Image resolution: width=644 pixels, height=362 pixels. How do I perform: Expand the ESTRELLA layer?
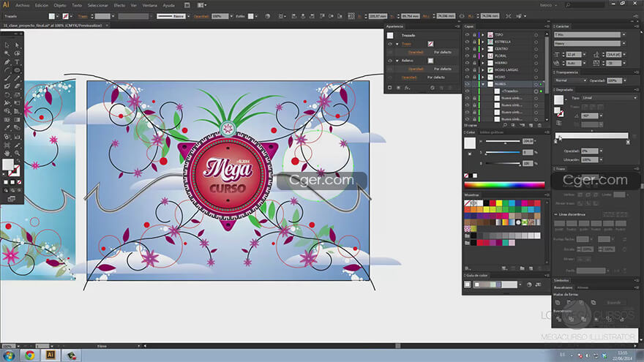(x=483, y=42)
